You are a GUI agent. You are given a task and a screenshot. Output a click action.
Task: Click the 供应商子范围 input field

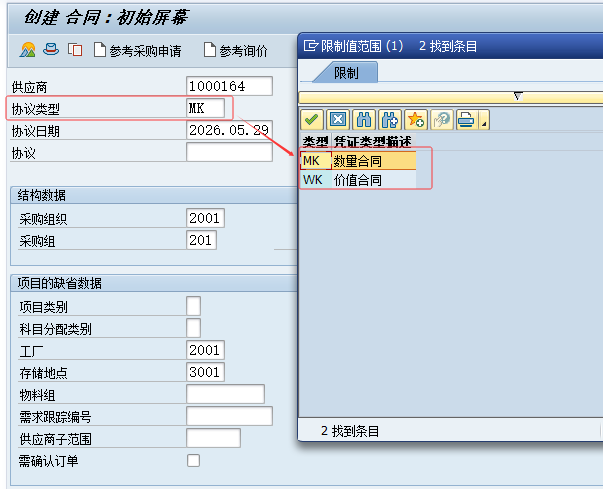click(x=213, y=437)
